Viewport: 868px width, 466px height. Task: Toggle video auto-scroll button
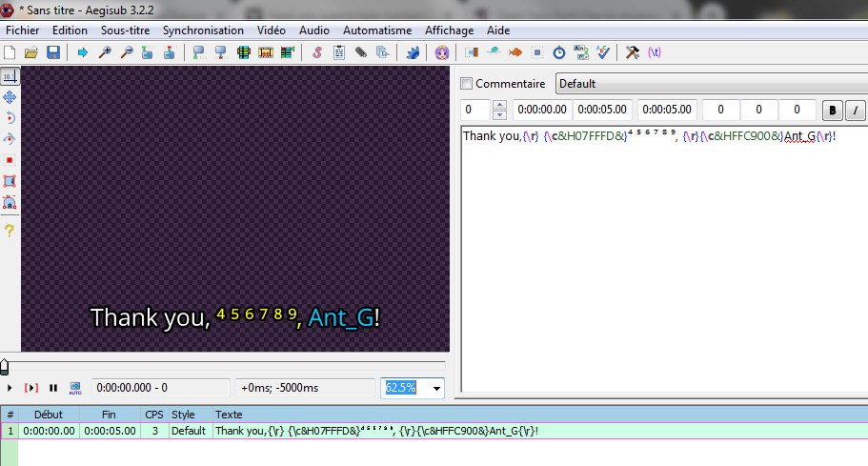coord(75,388)
